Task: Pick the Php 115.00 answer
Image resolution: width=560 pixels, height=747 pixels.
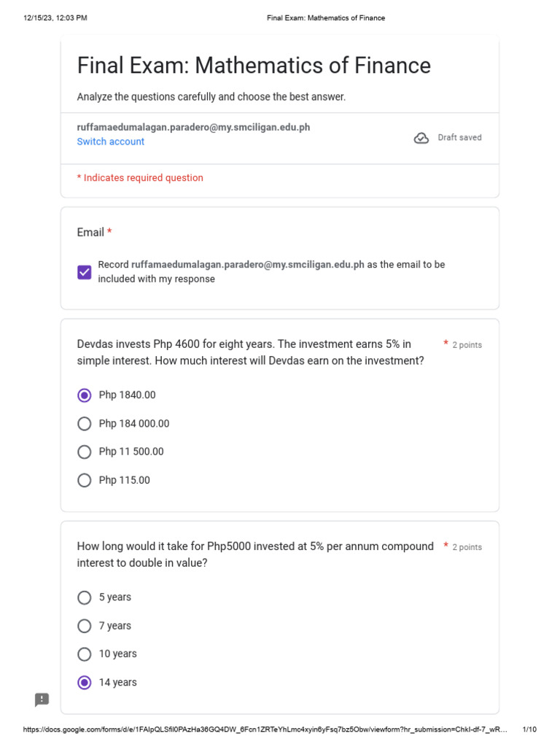Action: tap(85, 481)
